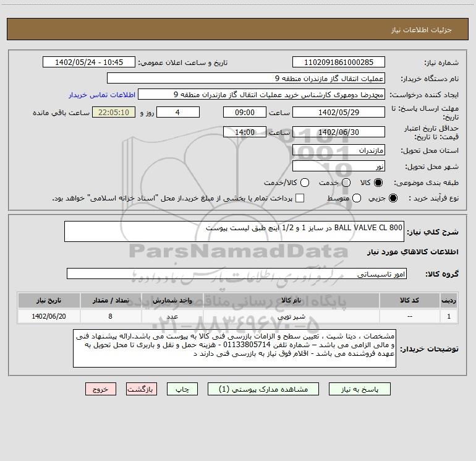Click remaining time countdown 22:05:10

pyautogui.click(x=114, y=112)
